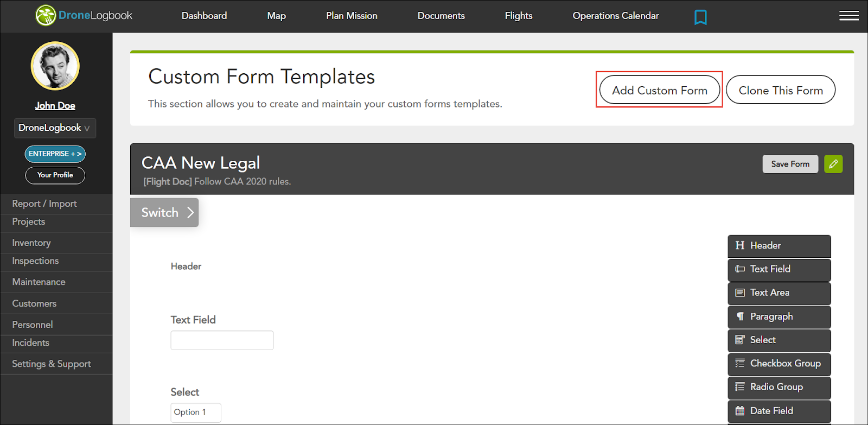
Task: Open Operations Calendar
Action: point(616,16)
